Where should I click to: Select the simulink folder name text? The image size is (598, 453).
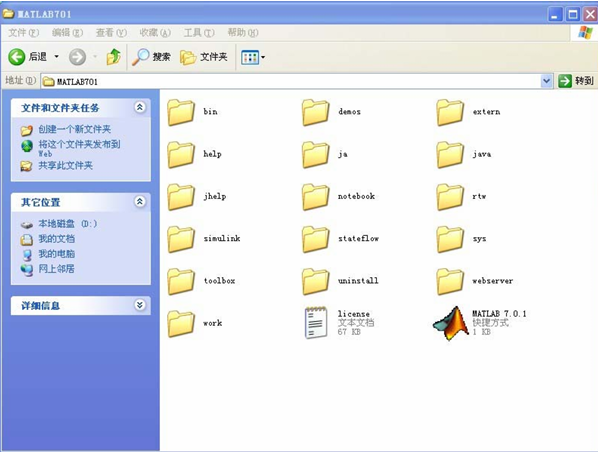point(222,239)
